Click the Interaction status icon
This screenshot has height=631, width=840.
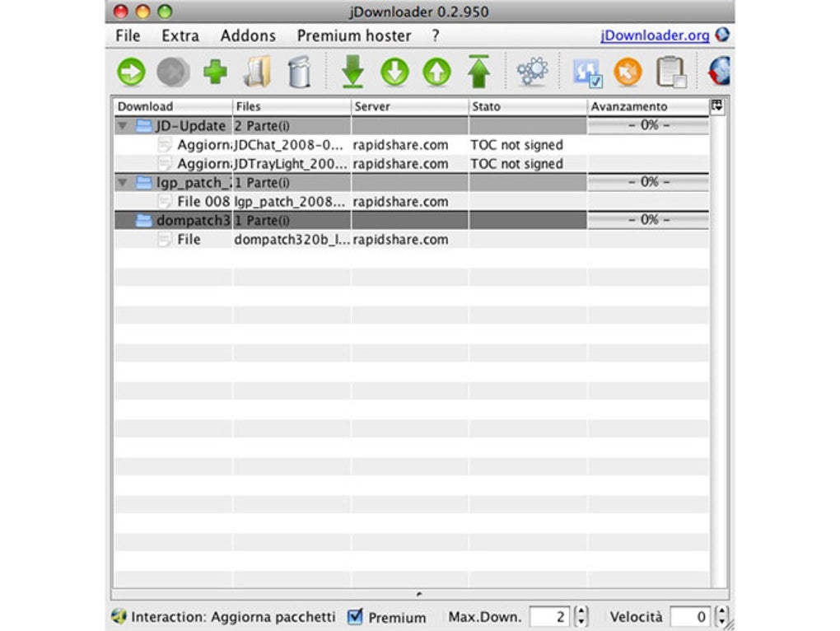[x=119, y=616]
